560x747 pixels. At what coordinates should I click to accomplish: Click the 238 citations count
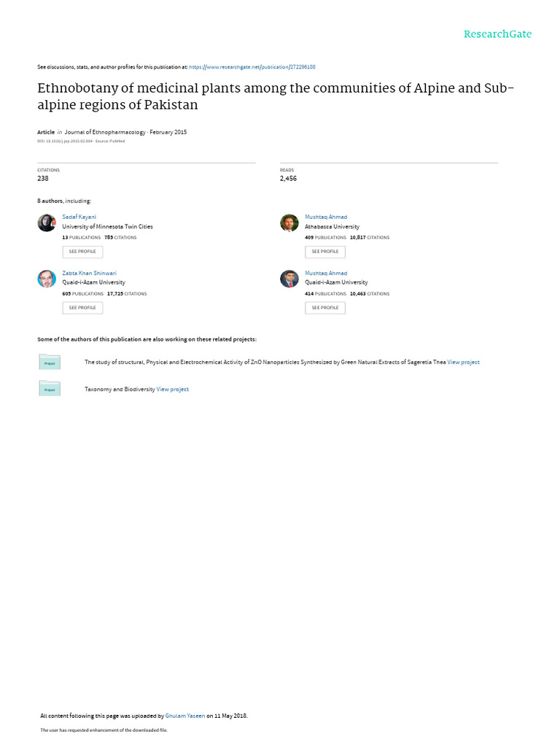tap(43, 178)
